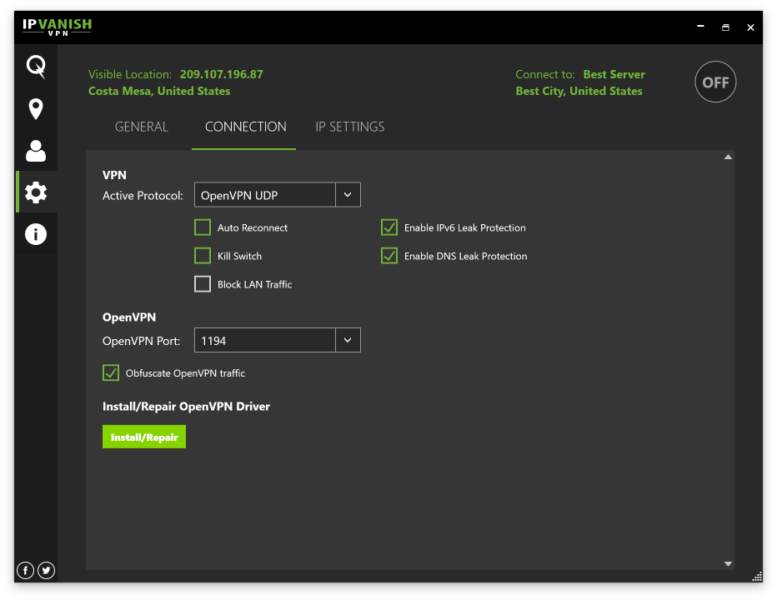The image size is (777, 600).
Task: Click the window resize grip
Action: pyautogui.click(x=757, y=576)
